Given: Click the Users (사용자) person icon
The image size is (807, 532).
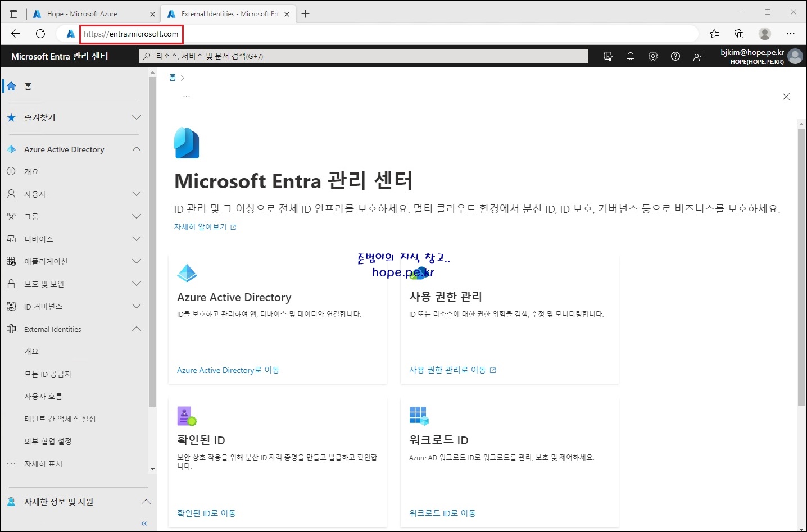Looking at the screenshot, I should pos(11,194).
